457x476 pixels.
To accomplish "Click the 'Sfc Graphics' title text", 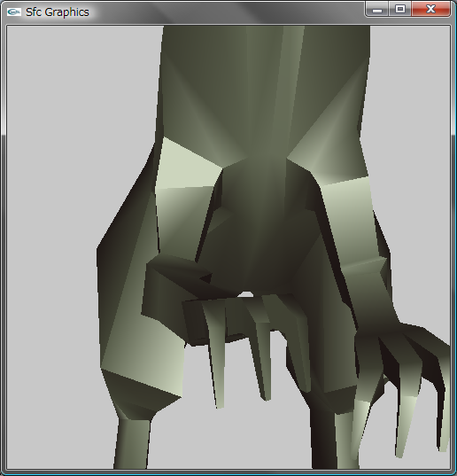I will pyautogui.click(x=58, y=12).
